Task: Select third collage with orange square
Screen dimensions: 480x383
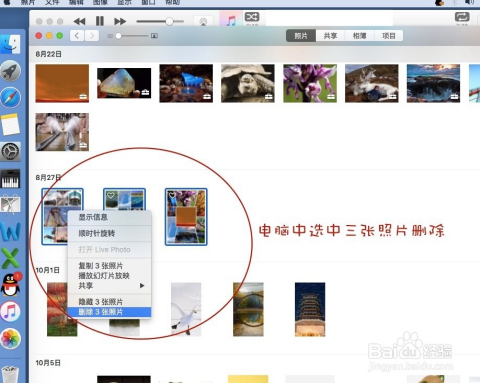Action: tap(186, 217)
